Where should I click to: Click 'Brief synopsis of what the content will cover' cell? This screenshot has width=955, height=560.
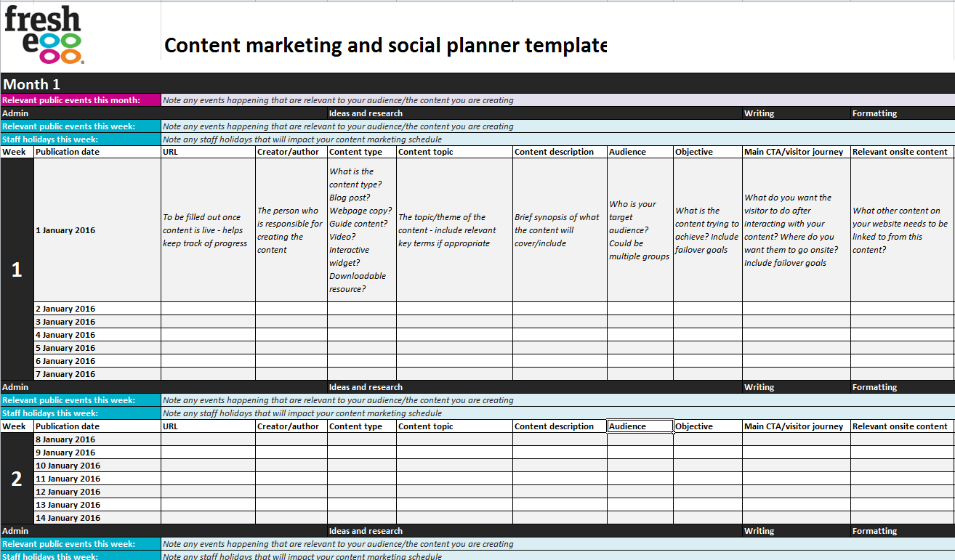pos(560,230)
